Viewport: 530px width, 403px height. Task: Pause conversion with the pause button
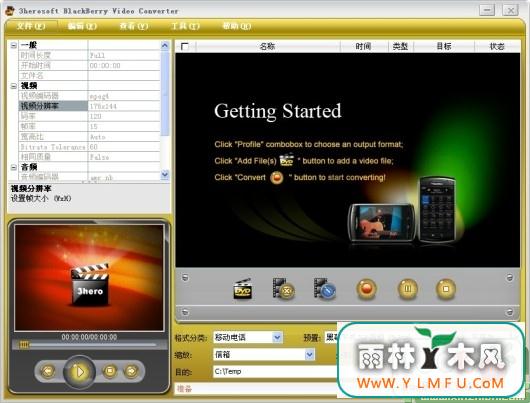[407, 289]
